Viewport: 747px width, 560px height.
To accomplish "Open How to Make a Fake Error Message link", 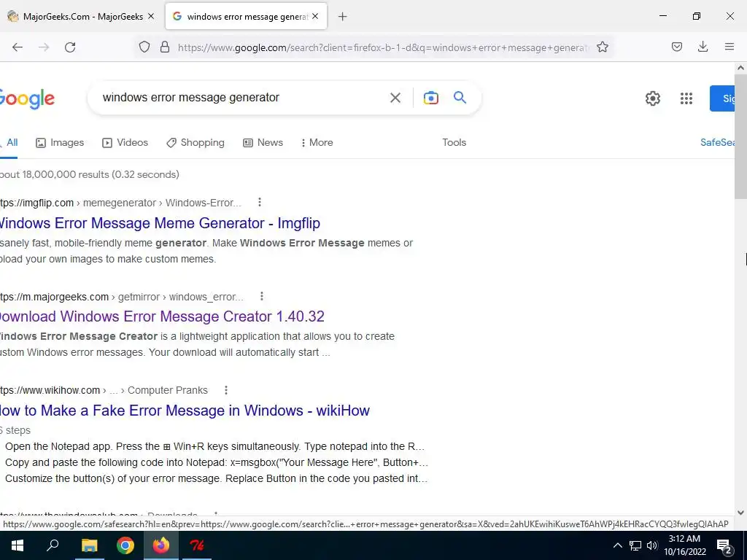I will point(185,411).
